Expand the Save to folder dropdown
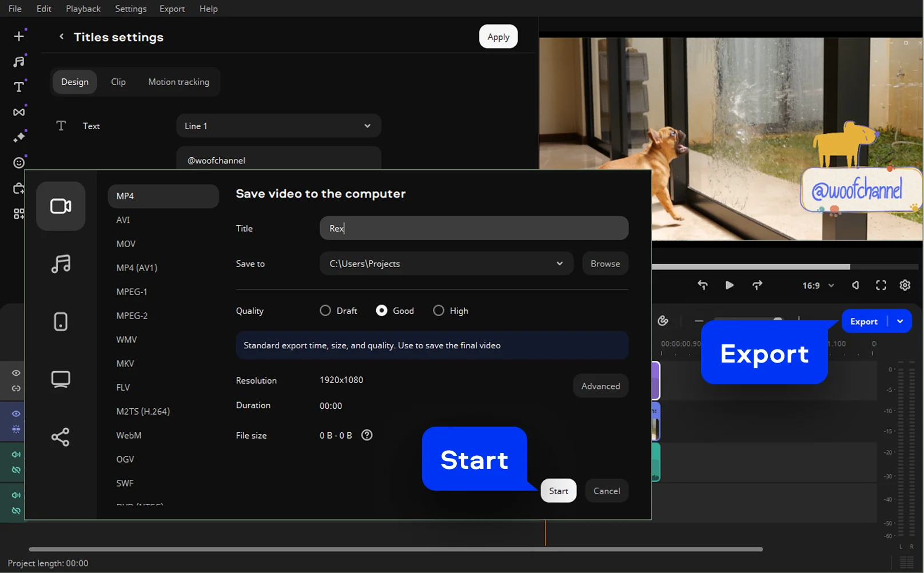The height and width of the screenshot is (573, 924). (559, 264)
